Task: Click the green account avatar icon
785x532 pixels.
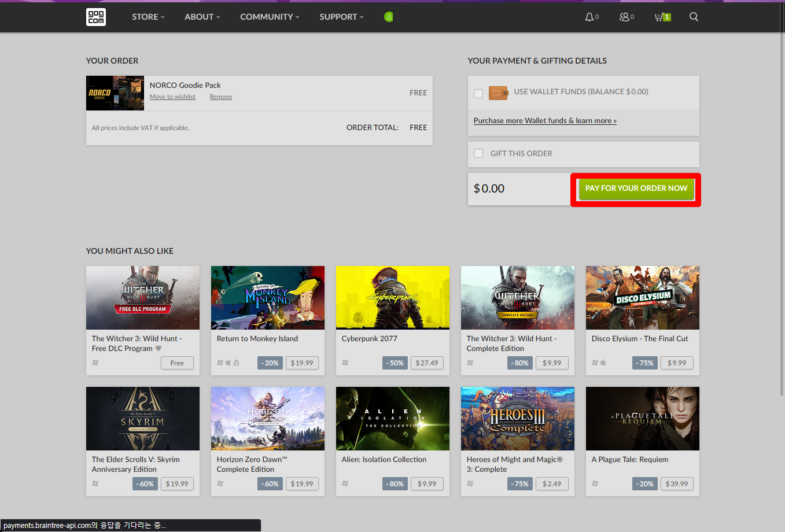Action: pyautogui.click(x=389, y=17)
